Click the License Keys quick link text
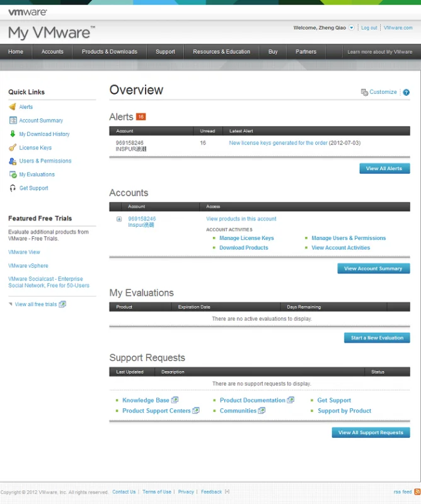This screenshot has height=504, width=421. (x=35, y=147)
